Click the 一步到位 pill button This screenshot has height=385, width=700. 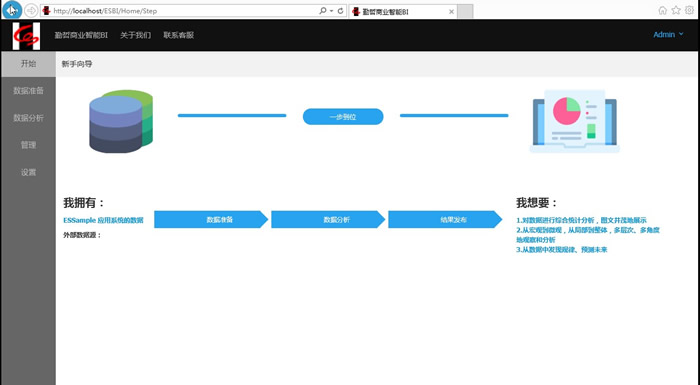pyautogui.click(x=343, y=117)
